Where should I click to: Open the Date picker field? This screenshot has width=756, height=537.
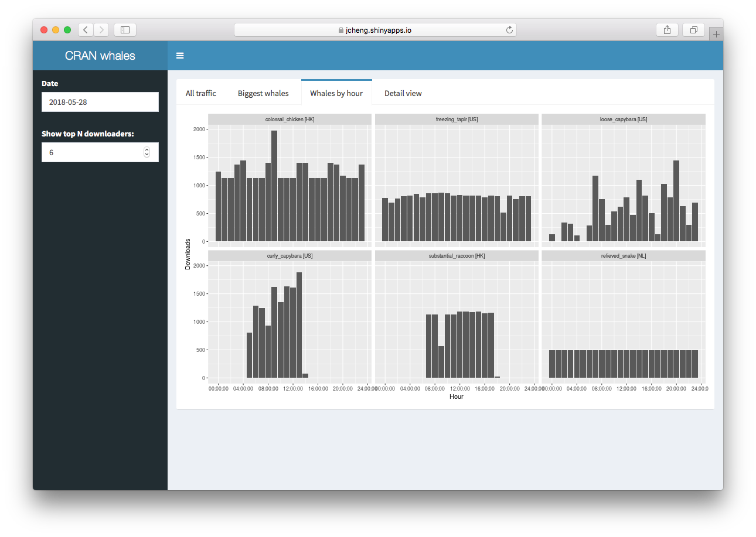click(x=100, y=102)
